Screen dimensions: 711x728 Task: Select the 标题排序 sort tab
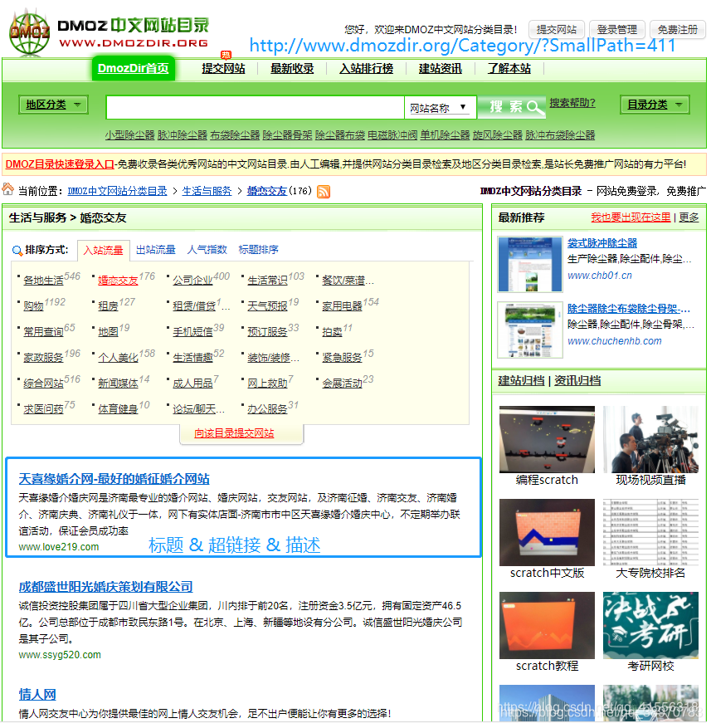(x=259, y=250)
